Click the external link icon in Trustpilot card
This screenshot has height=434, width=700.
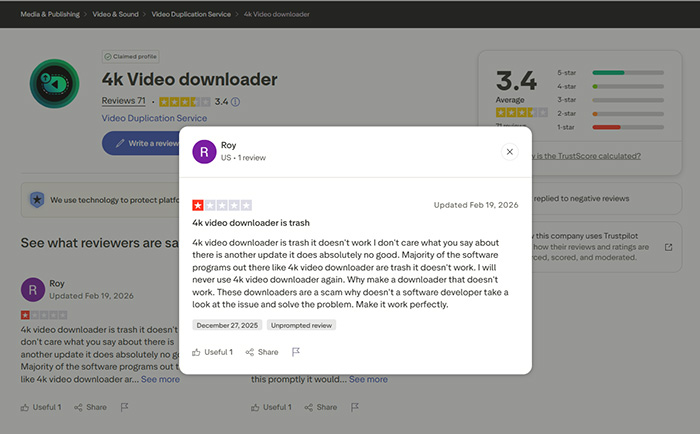point(668,247)
